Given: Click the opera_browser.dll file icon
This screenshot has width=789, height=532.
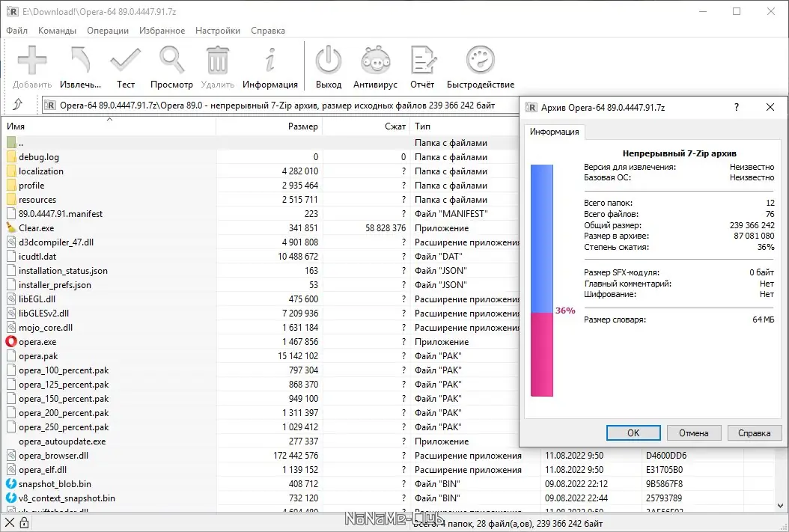Looking at the screenshot, I should point(11,456).
